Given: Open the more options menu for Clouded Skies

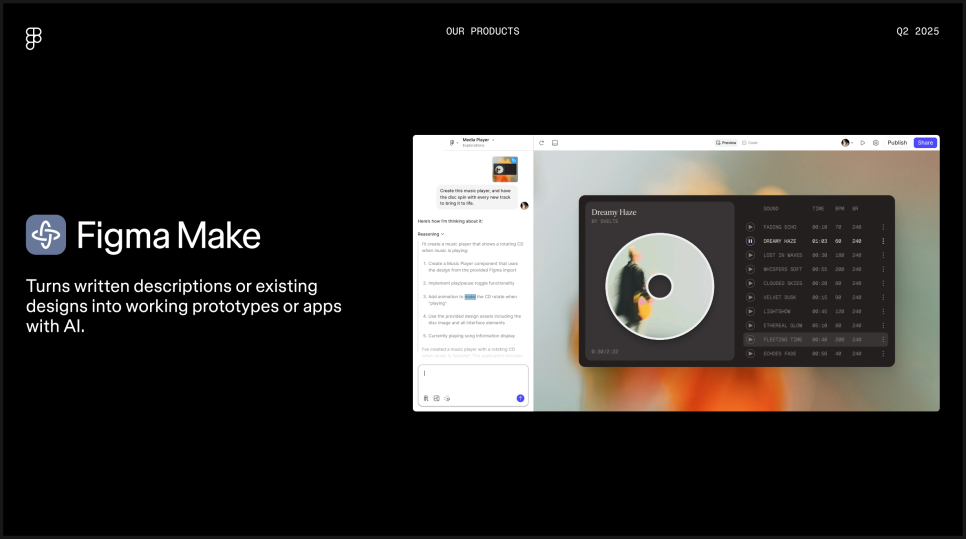Looking at the screenshot, I should [x=883, y=283].
